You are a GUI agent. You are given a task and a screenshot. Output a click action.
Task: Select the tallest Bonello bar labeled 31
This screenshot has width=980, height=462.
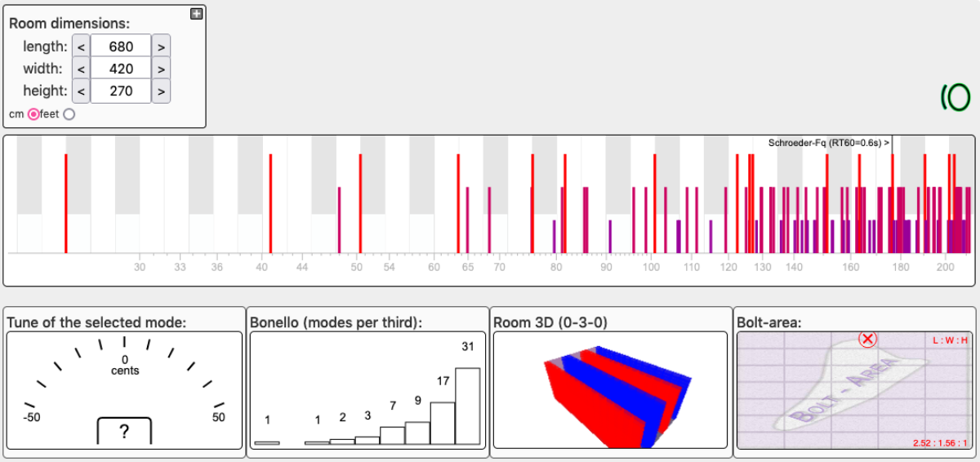[x=467, y=406]
